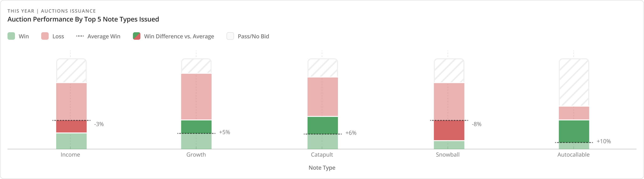This screenshot has width=644, height=179.
Task: Click the Autocallable bar's hatched pass segment
Action: (574, 82)
